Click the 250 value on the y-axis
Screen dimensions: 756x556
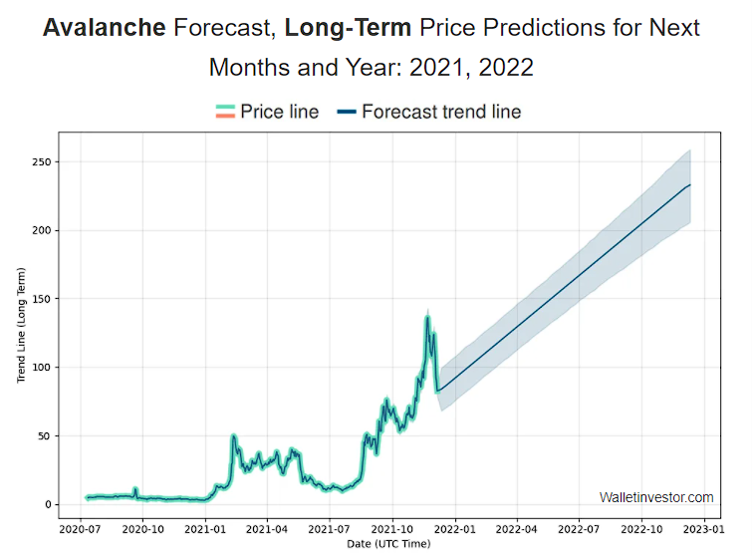[42, 162]
